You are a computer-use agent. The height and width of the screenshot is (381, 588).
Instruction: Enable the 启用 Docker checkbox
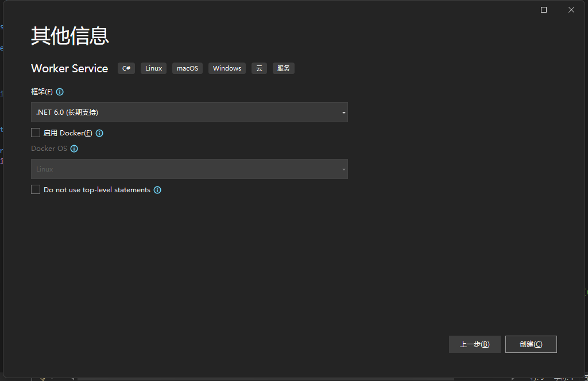point(36,133)
